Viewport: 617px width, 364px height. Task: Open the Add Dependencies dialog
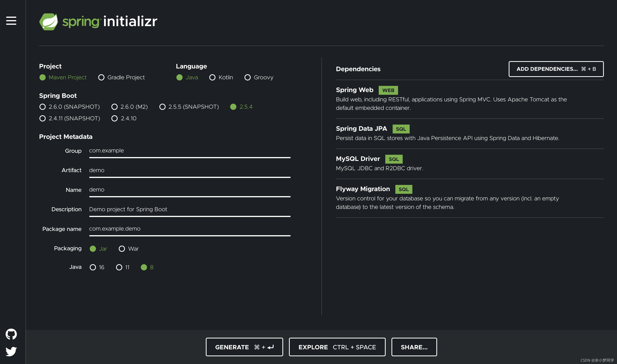coord(556,69)
